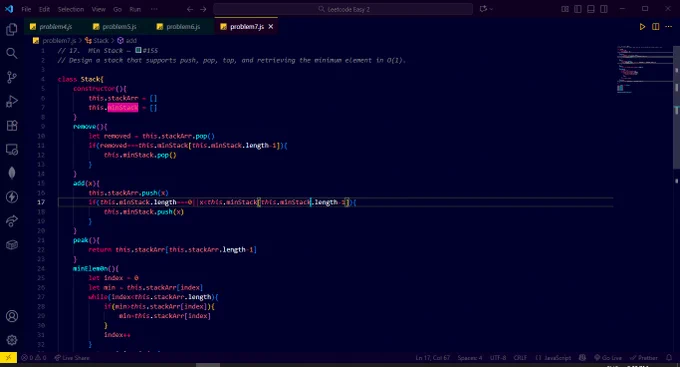Switch to the problem5.js tab
The width and height of the screenshot is (680, 367).
click(x=119, y=26)
